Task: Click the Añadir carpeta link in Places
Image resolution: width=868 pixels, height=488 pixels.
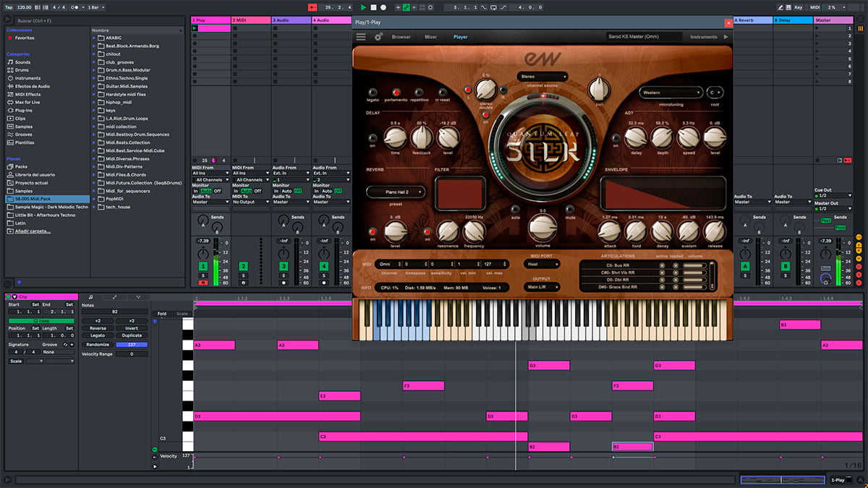Action: coord(33,231)
